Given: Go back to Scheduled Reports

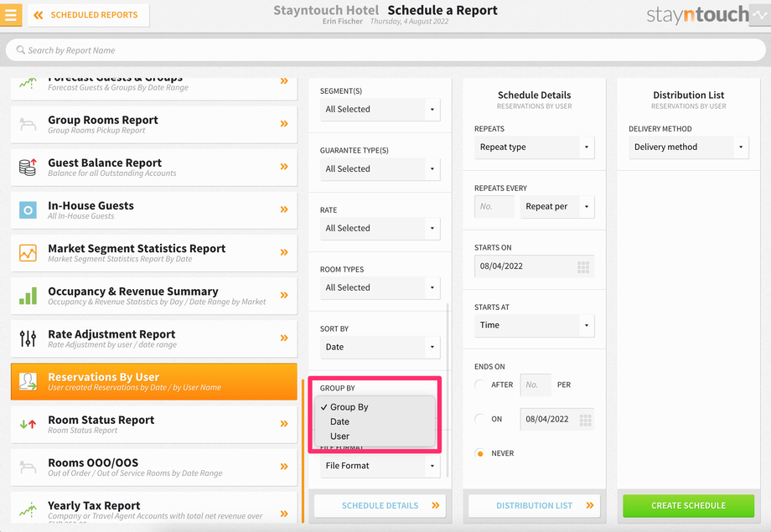Looking at the screenshot, I should tap(89, 15).
